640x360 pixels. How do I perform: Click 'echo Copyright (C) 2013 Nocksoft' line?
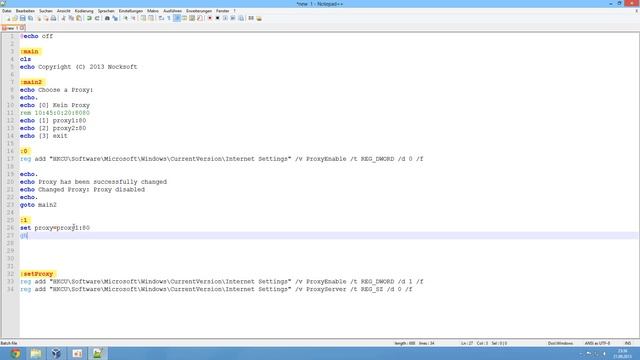pyautogui.click(x=78, y=67)
